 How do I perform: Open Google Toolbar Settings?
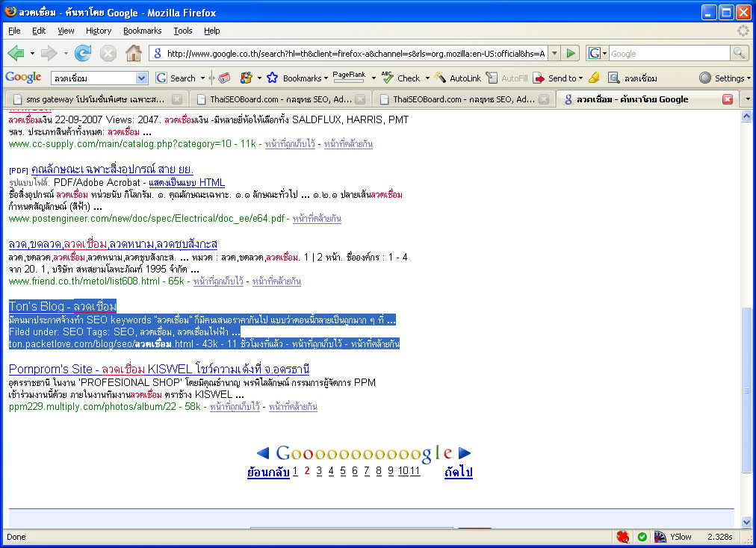click(x=725, y=78)
